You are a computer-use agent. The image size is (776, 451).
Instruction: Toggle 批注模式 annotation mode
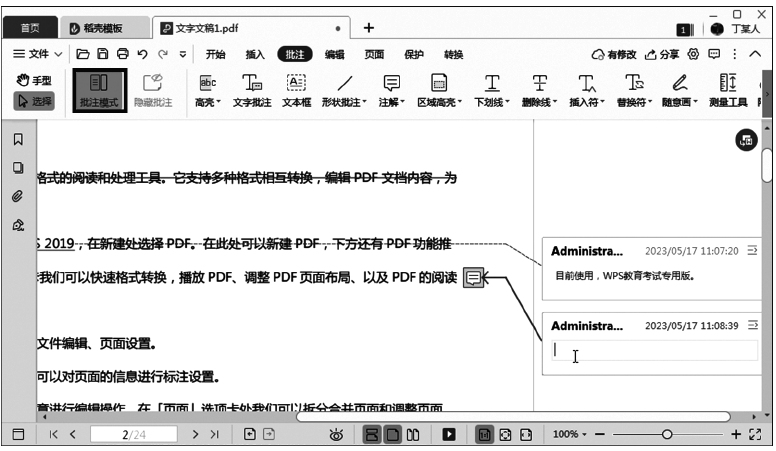tap(99, 90)
